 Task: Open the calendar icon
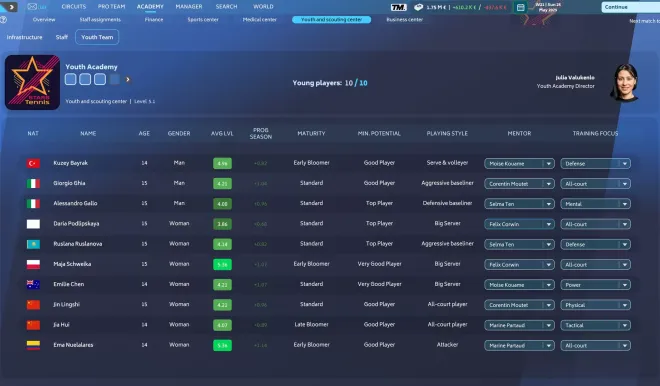(x=520, y=8)
